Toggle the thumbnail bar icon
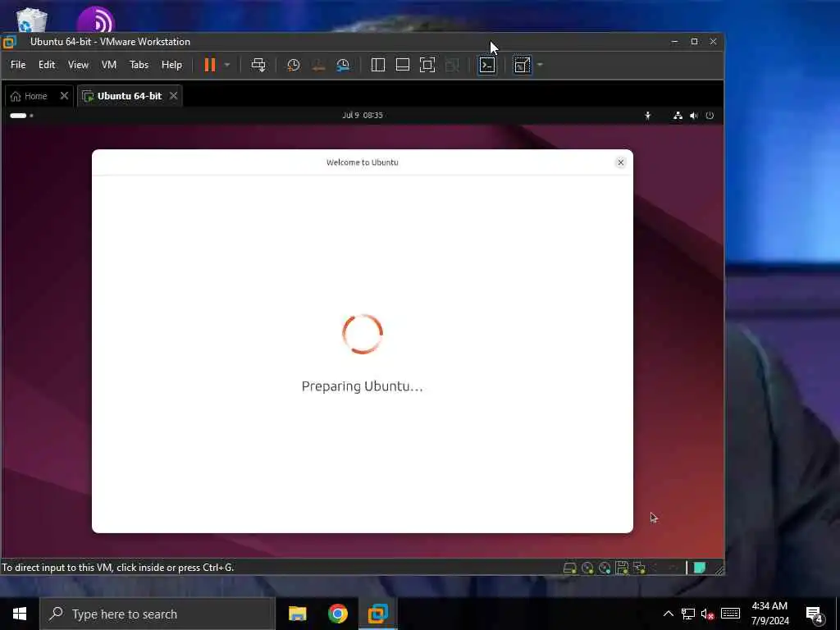This screenshot has height=630, width=840. 402,65
